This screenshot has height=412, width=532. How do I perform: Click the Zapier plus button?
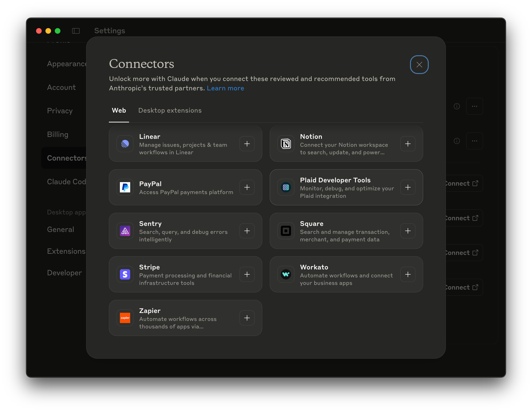point(247,318)
